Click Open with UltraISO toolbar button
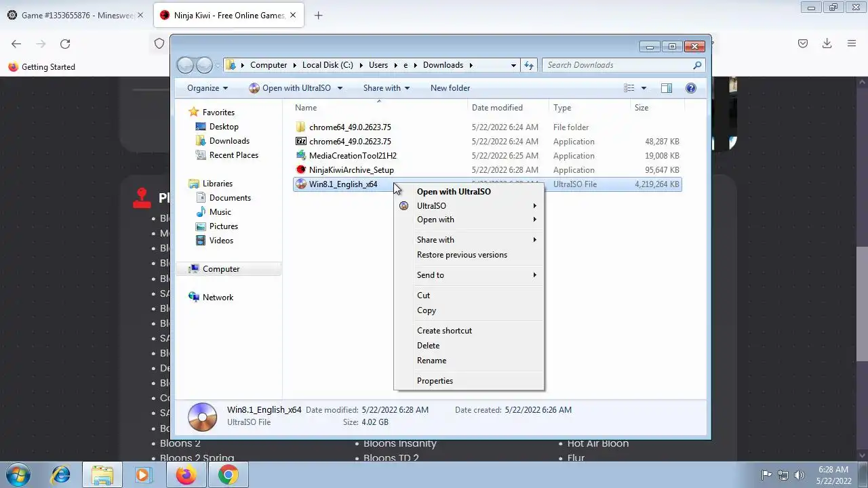 pos(290,88)
